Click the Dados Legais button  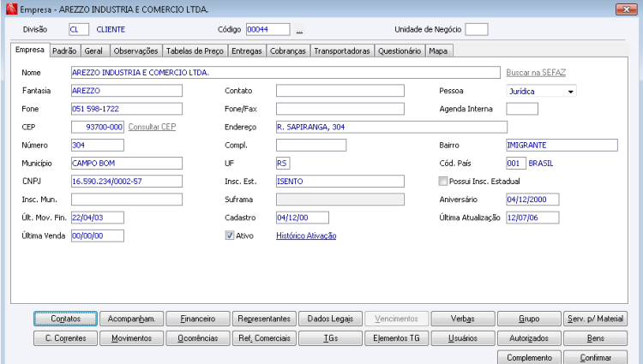coord(331,319)
